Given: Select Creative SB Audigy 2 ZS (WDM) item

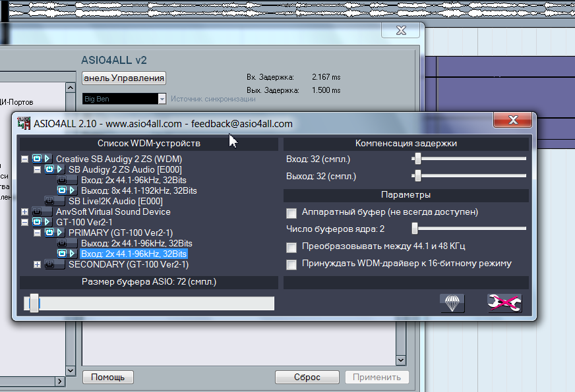Looking at the screenshot, I should click(119, 159).
